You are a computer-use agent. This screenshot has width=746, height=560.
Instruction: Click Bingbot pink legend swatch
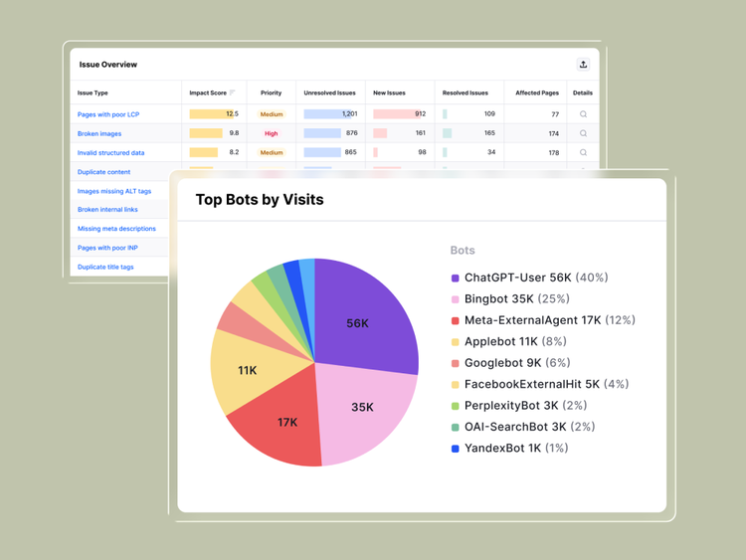(x=455, y=299)
